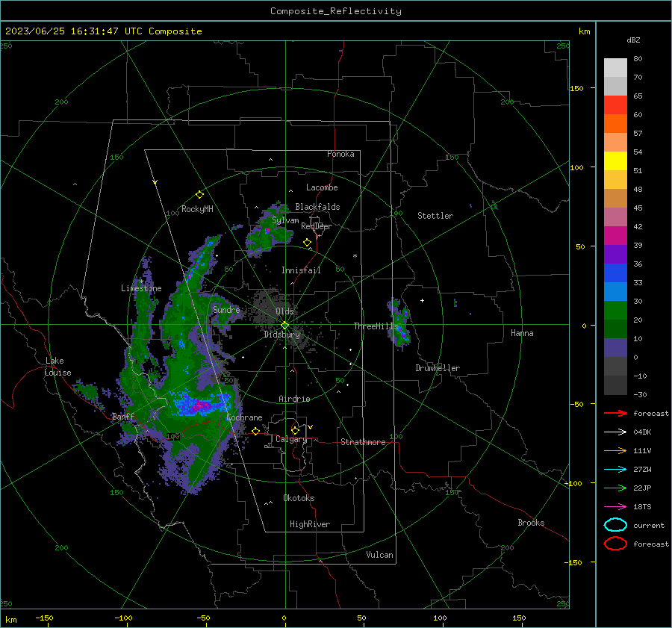672x628 pixels.
Task: Click the Sundre label
Action: tap(226, 309)
